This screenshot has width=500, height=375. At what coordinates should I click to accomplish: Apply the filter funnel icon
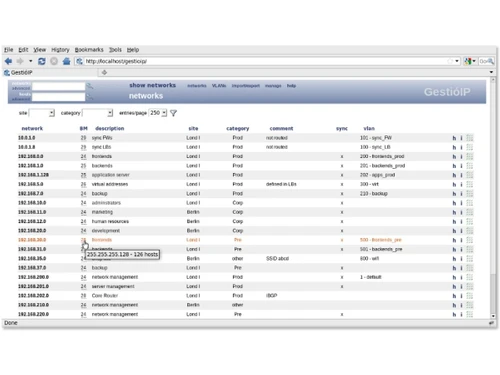pyautogui.click(x=173, y=113)
